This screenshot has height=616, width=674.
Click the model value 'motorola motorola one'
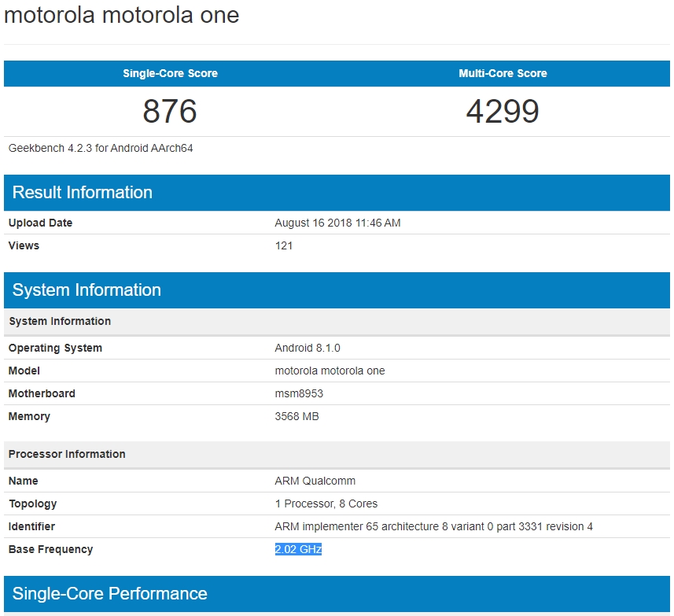330,371
